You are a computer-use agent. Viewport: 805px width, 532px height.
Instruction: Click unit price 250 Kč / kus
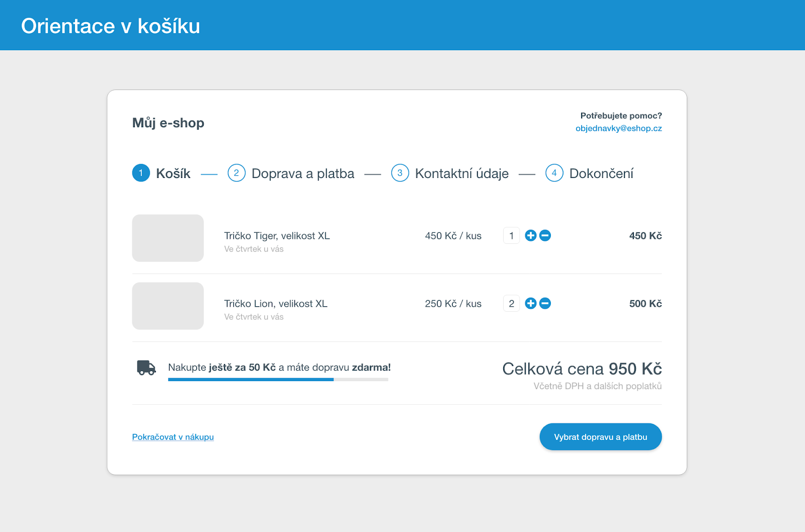coord(453,304)
